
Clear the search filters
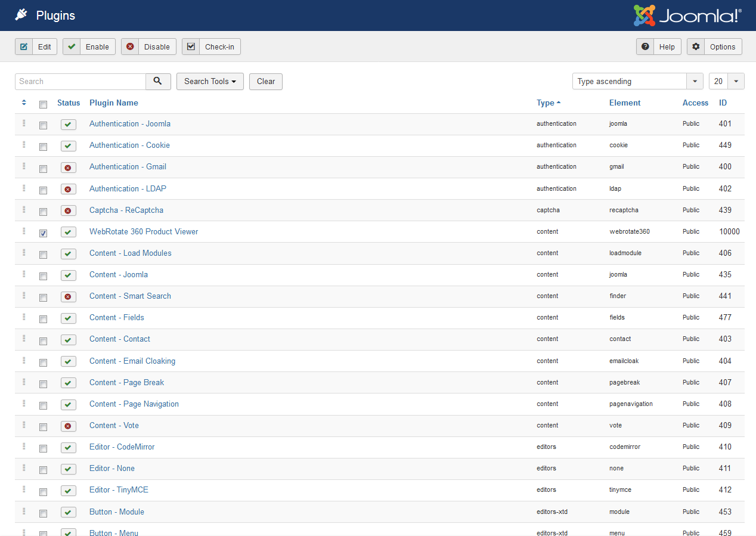(x=266, y=82)
